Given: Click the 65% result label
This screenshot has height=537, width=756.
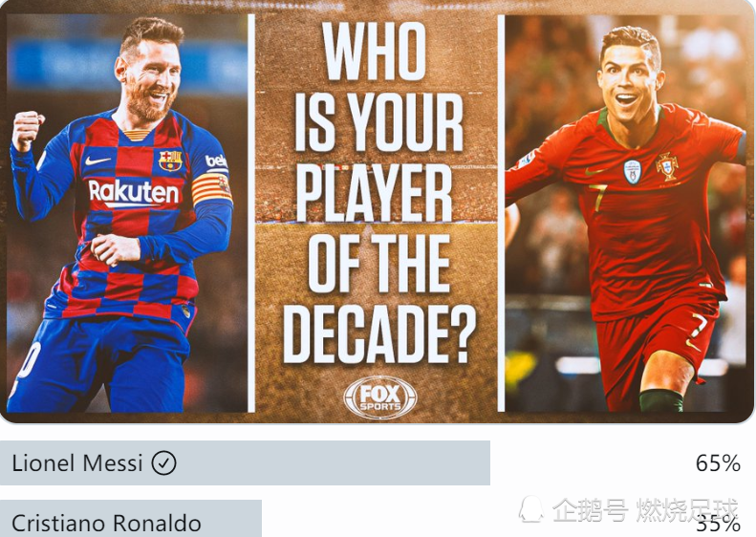Looking at the screenshot, I should click(x=718, y=463).
